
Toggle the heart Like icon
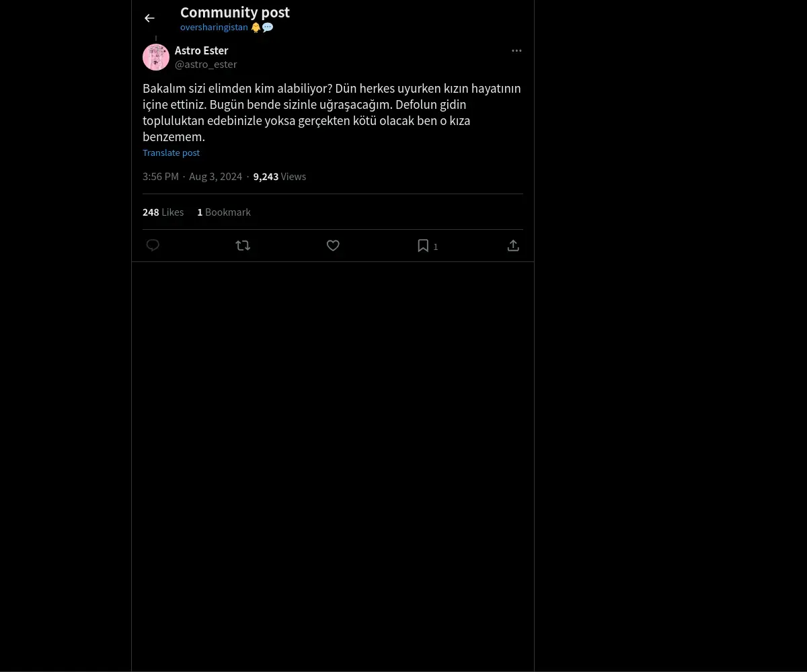pyautogui.click(x=333, y=245)
